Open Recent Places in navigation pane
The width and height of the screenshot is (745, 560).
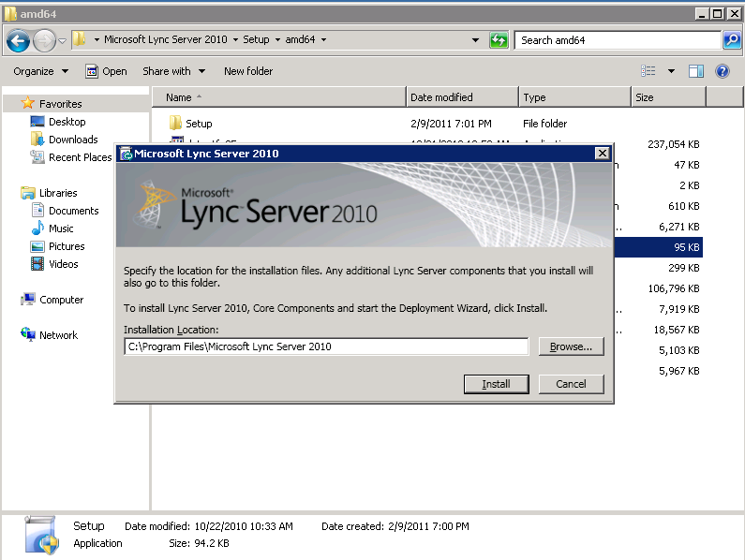pos(70,157)
